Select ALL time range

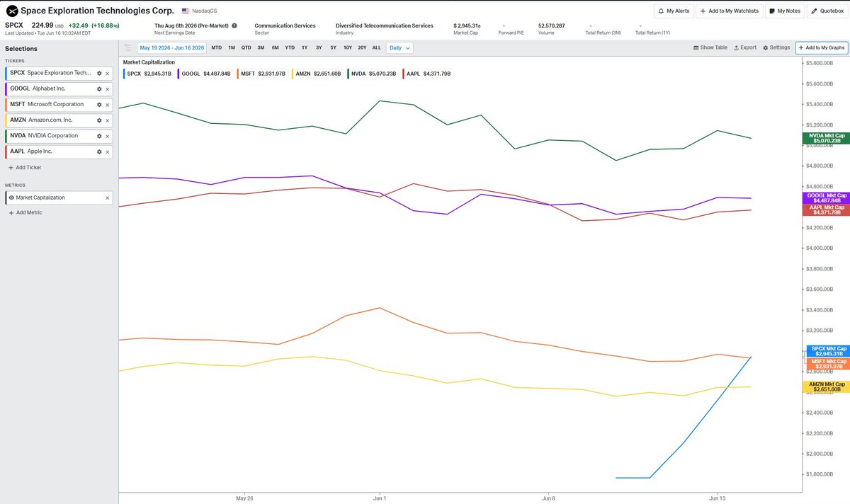coord(376,47)
